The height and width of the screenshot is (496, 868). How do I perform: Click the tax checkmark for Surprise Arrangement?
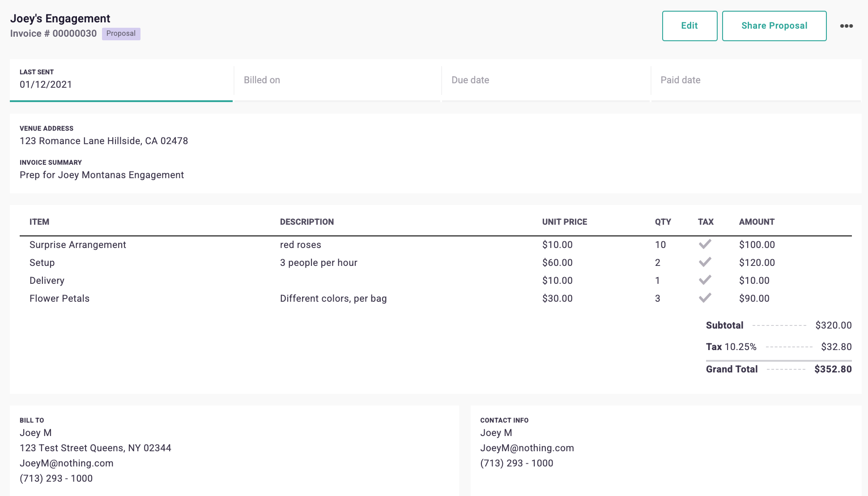pyautogui.click(x=705, y=244)
